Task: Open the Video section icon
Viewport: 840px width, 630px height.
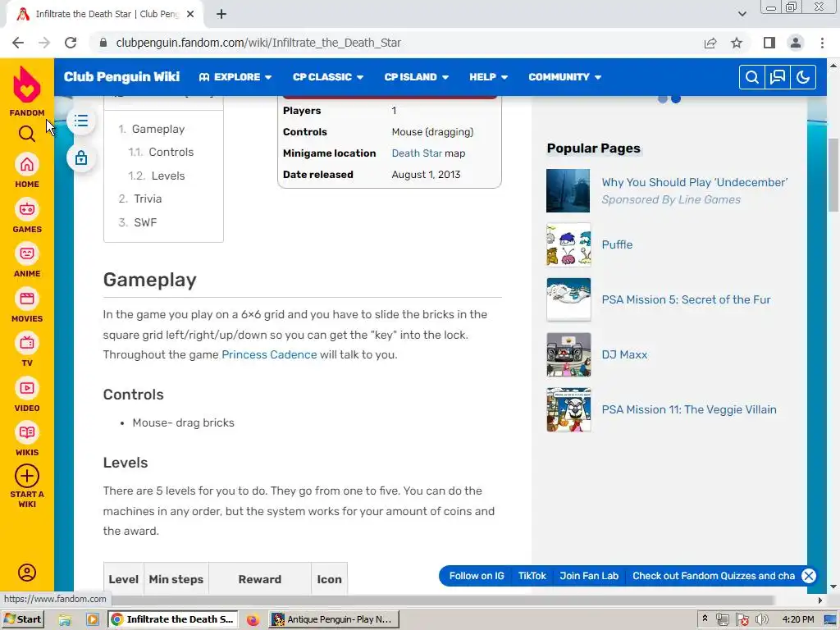Action: click(27, 388)
